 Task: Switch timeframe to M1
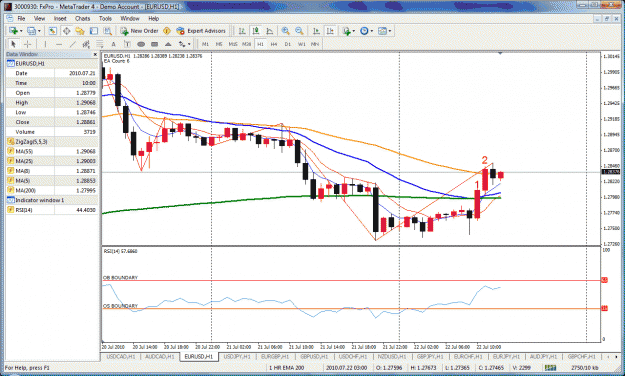pyautogui.click(x=205, y=44)
